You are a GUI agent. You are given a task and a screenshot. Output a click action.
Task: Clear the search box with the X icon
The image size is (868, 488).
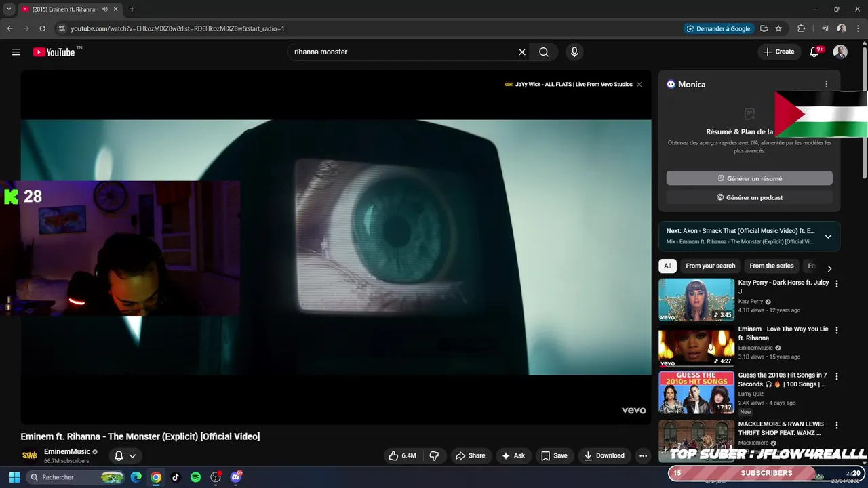click(522, 52)
